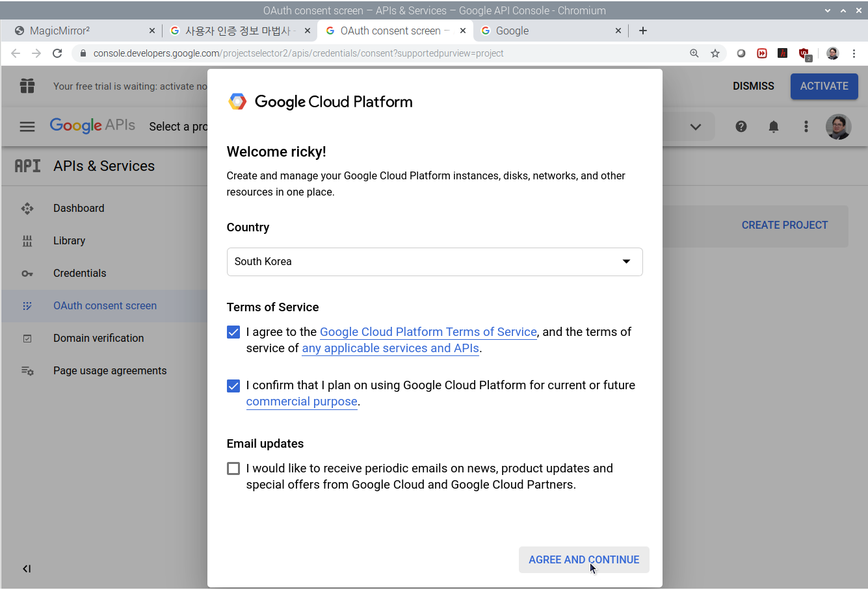Open the Country dropdown showing South Korea
Viewport: 868px width, 590px height.
434,261
